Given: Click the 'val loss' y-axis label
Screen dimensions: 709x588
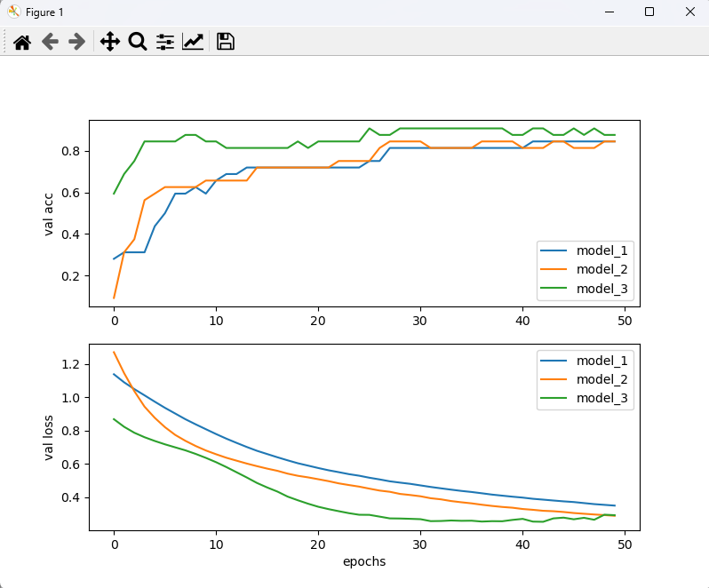Looking at the screenshot, I should (x=48, y=438).
